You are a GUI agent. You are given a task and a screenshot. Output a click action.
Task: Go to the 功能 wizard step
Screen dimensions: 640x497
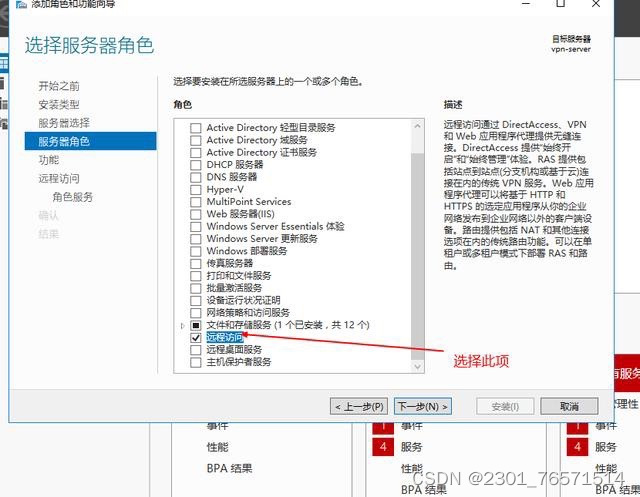[49, 160]
